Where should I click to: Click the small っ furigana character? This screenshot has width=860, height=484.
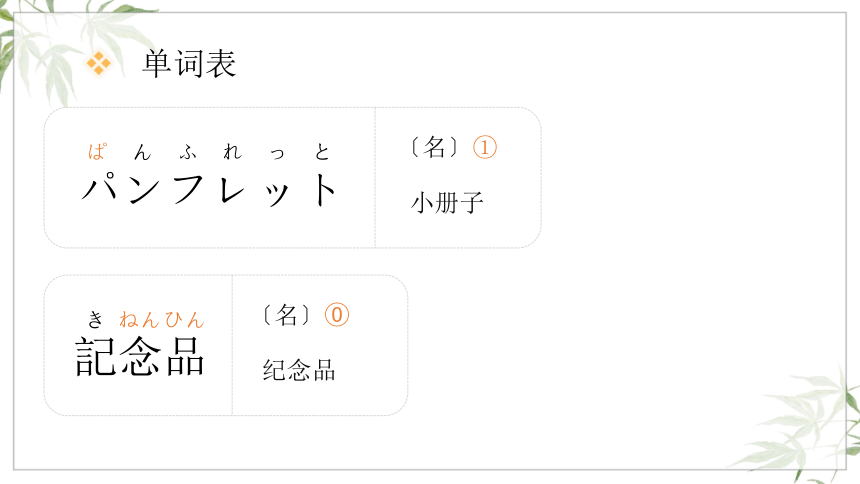click(x=278, y=154)
